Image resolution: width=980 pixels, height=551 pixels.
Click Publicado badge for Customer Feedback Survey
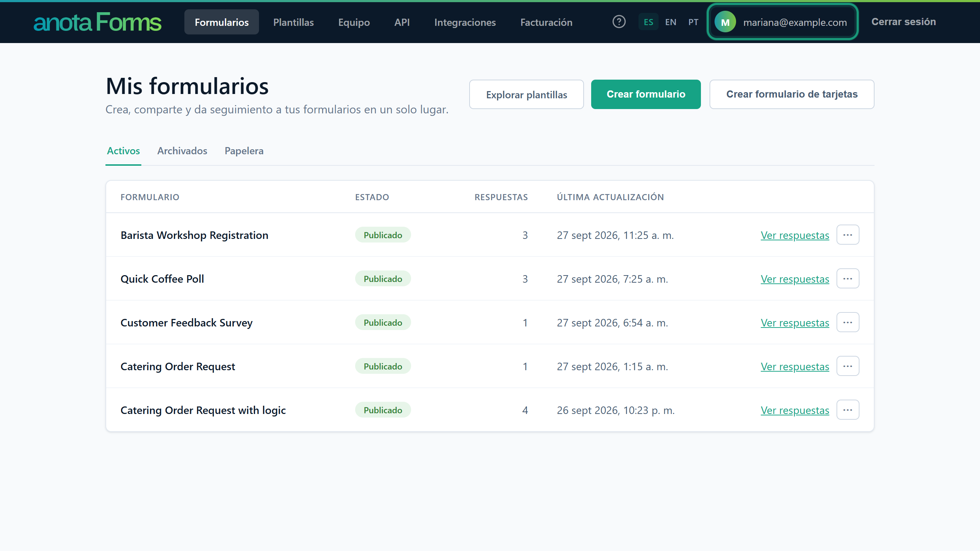[383, 322]
